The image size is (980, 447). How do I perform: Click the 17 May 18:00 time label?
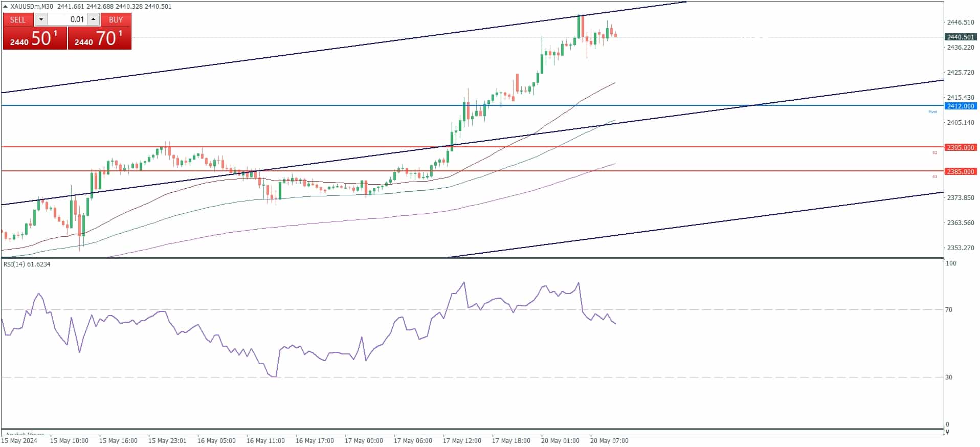(x=511, y=440)
